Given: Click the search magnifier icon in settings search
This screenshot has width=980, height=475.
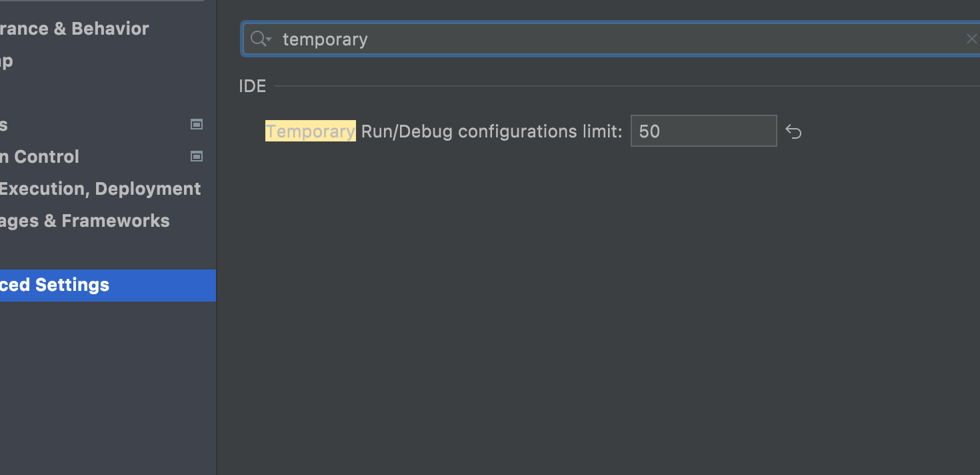Looking at the screenshot, I should (x=257, y=39).
